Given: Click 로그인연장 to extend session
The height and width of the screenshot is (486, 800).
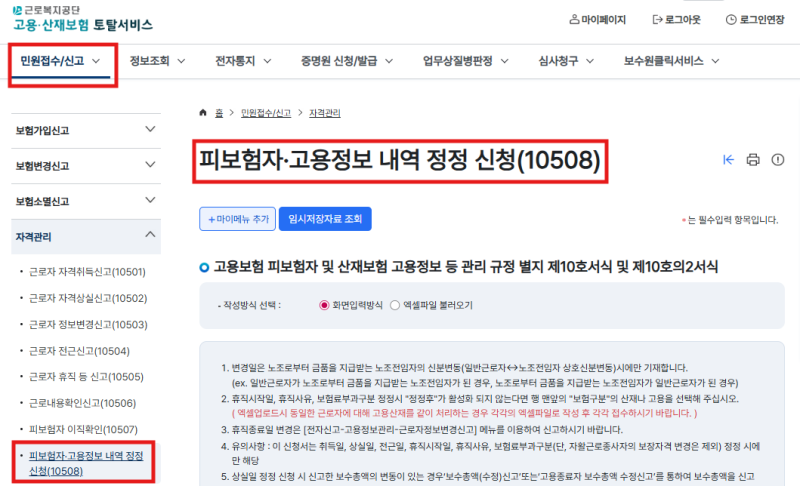Looking at the screenshot, I should [x=755, y=20].
